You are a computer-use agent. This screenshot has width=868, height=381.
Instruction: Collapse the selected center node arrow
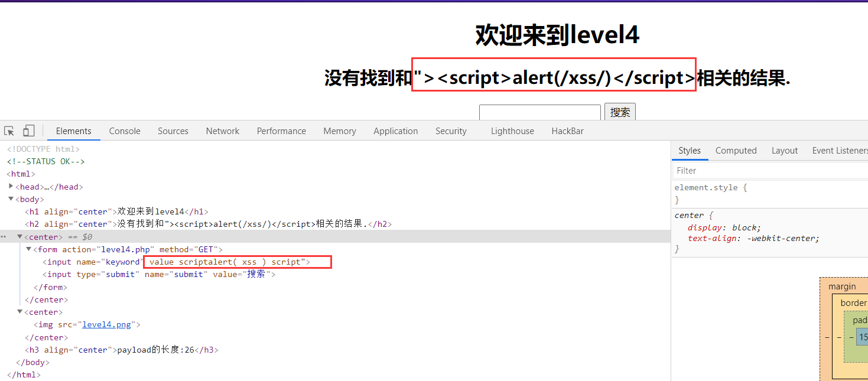pyautogui.click(x=19, y=237)
